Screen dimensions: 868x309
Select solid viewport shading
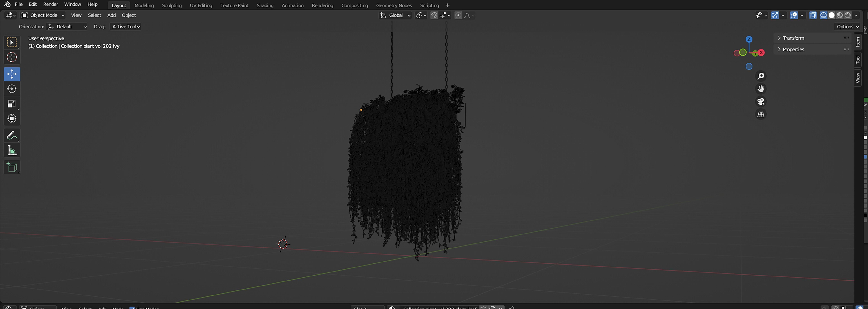point(831,15)
